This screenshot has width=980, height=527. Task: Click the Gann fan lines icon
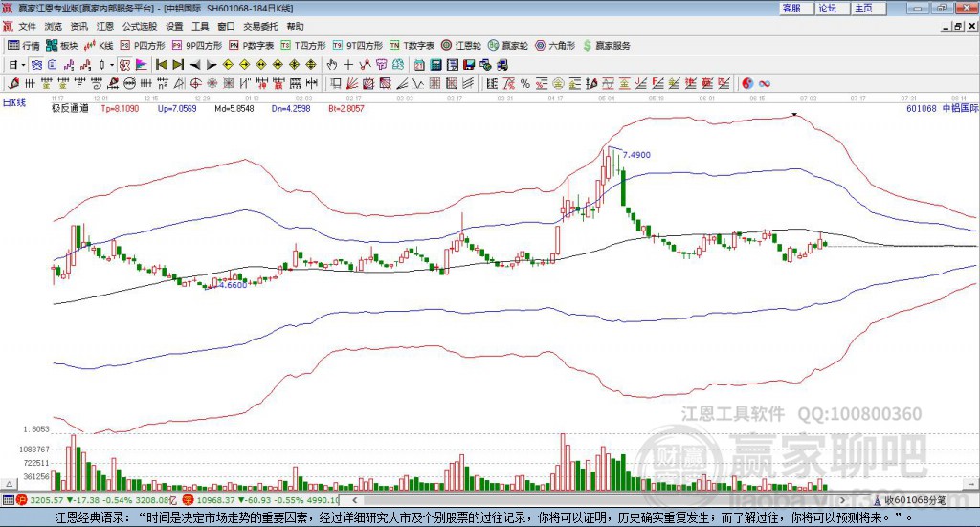(352, 83)
